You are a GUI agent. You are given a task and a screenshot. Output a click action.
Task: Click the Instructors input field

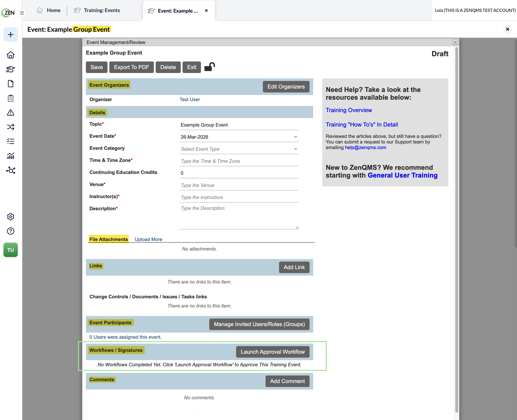pyautogui.click(x=239, y=197)
